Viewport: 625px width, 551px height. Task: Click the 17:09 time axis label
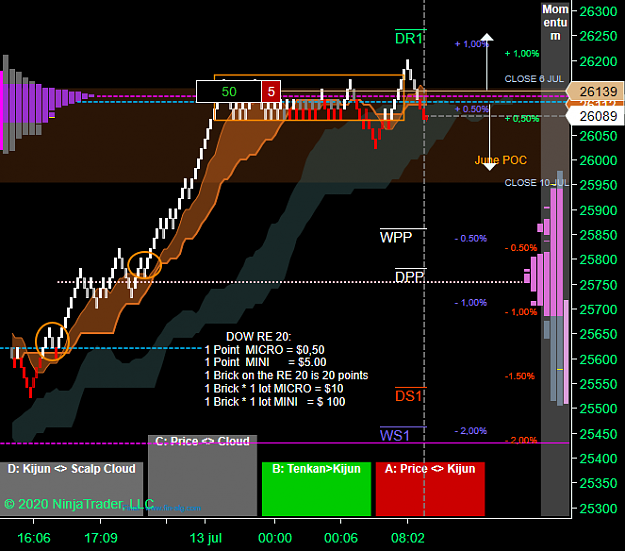click(x=101, y=538)
